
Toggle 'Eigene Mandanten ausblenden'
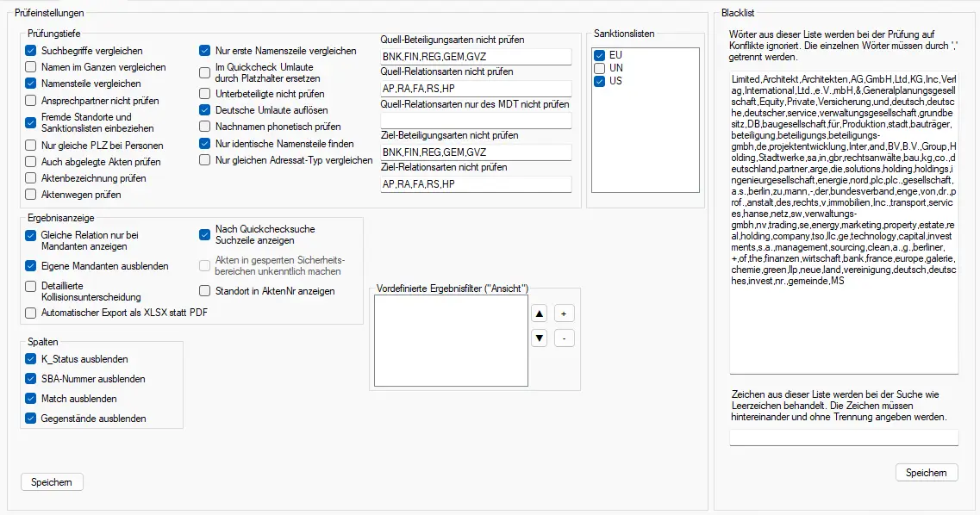pyautogui.click(x=30, y=266)
